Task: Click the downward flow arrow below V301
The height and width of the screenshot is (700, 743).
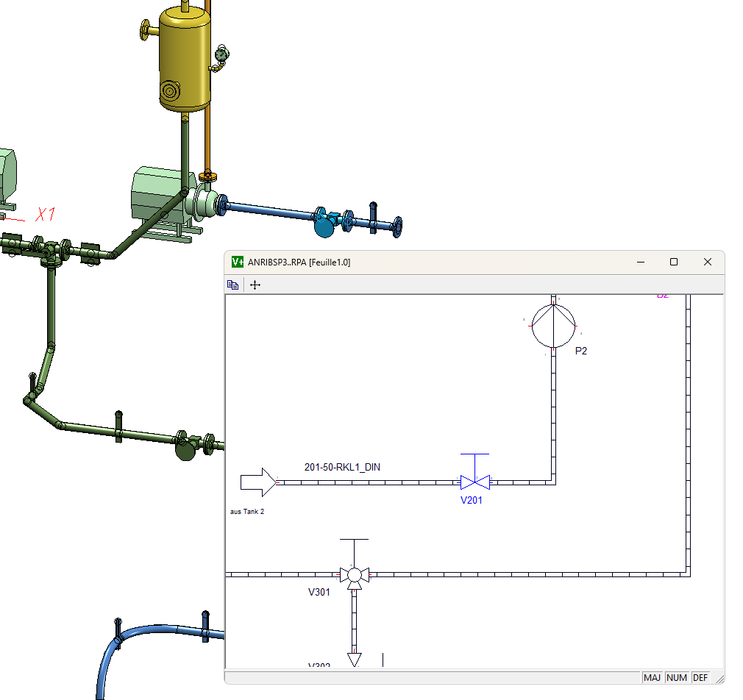Action: coord(355,660)
